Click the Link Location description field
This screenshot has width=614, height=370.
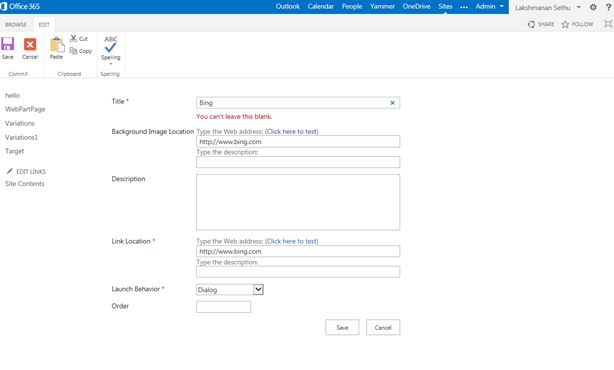(x=298, y=272)
